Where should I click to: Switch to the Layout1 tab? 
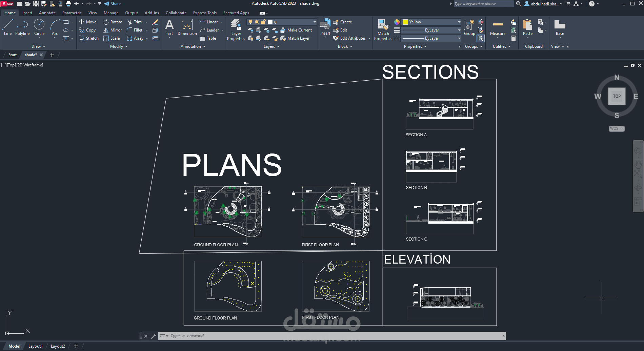[35, 346]
